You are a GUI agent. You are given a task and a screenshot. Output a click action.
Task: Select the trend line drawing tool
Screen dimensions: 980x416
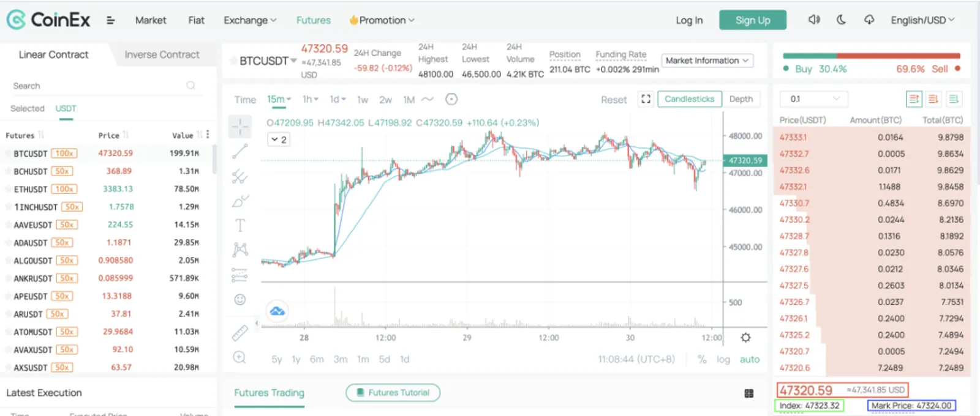[240, 151]
